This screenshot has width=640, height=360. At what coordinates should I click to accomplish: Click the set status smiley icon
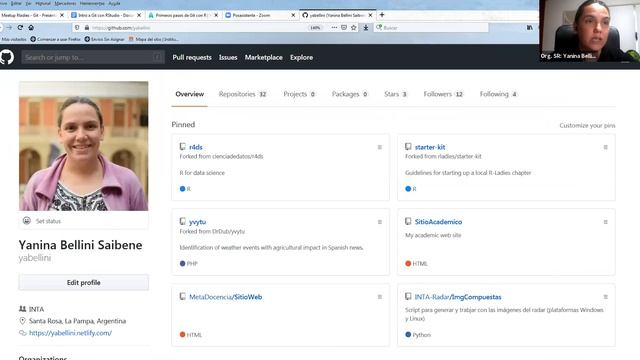(x=27, y=221)
